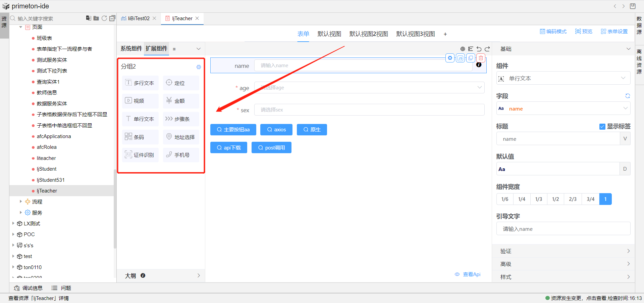Image resolution: width=644 pixels, height=303 pixels.
Task: Select the 1/2 component width option
Action: [555, 199]
